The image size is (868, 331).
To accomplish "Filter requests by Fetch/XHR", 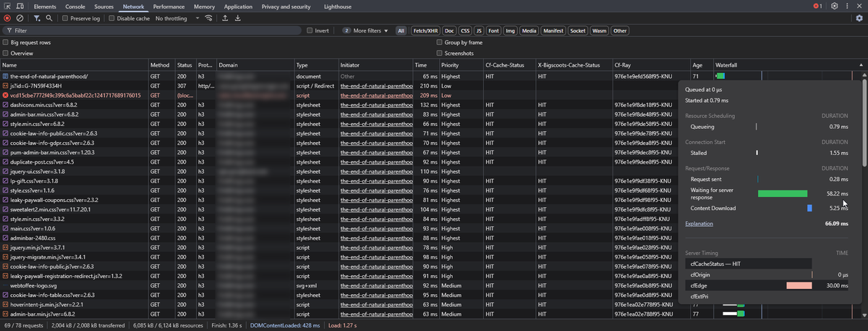I will click(425, 30).
